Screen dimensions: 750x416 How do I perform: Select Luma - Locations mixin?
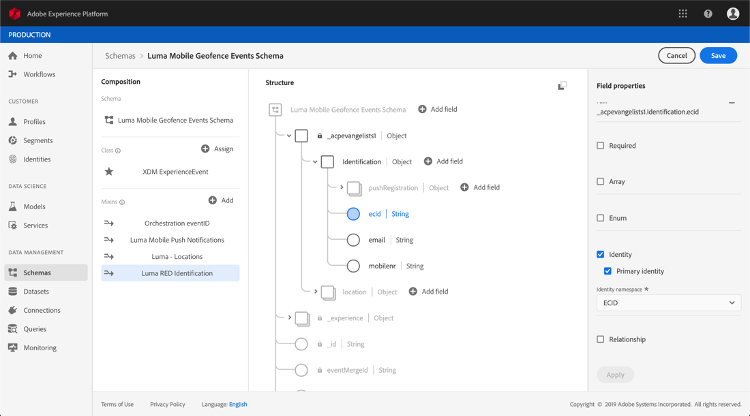pyautogui.click(x=170, y=257)
